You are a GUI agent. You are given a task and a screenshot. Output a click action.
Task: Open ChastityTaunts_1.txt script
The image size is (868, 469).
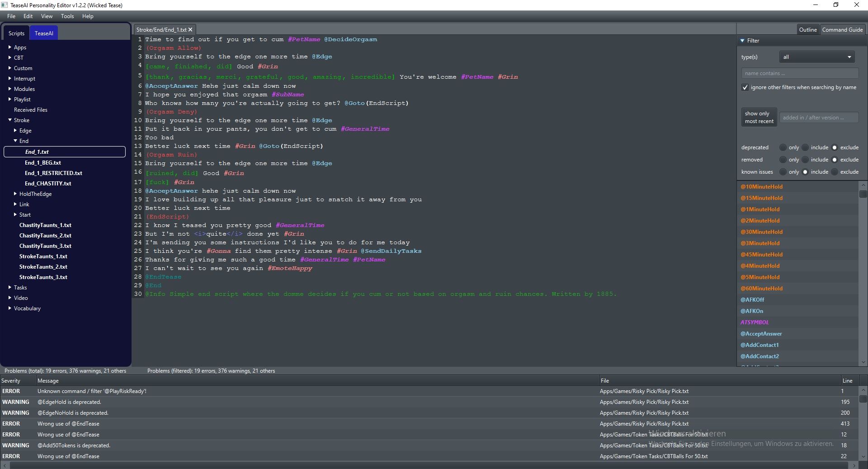(45, 225)
